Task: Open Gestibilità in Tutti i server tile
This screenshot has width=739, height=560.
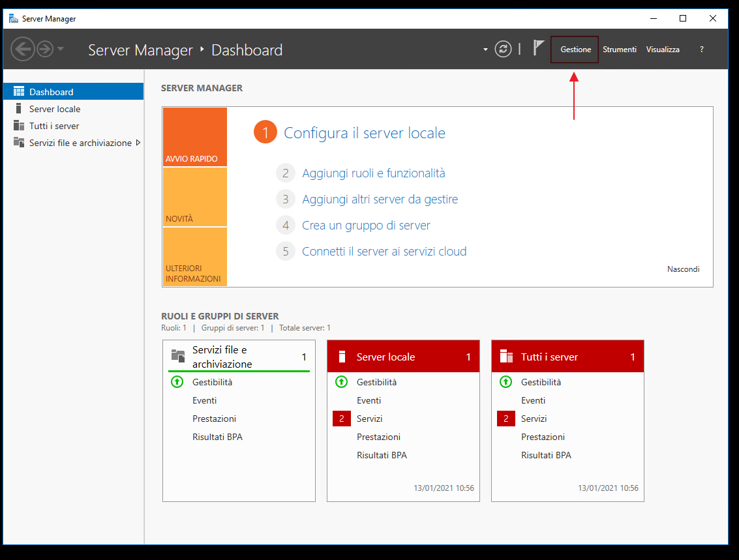Action: pos(541,382)
